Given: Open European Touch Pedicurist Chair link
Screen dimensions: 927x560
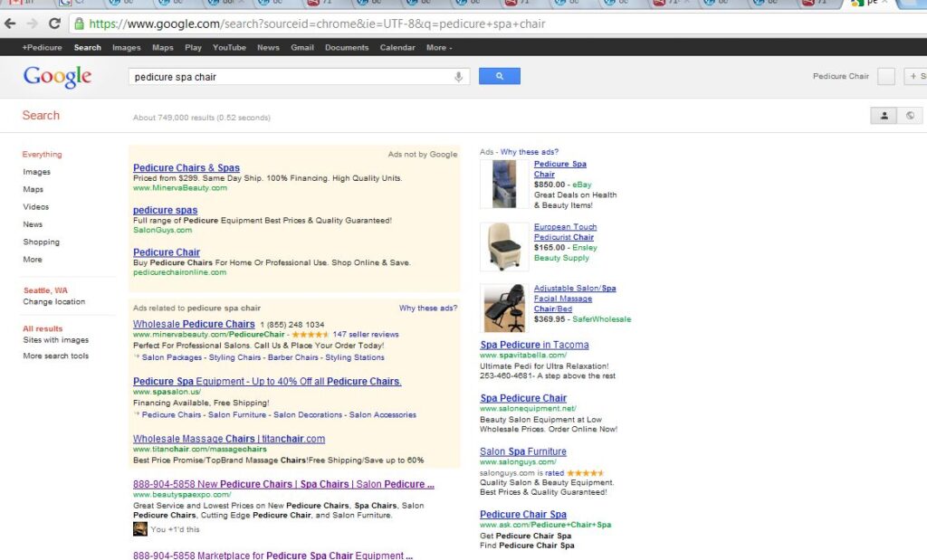Looking at the screenshot, I should tap(565, 233).
